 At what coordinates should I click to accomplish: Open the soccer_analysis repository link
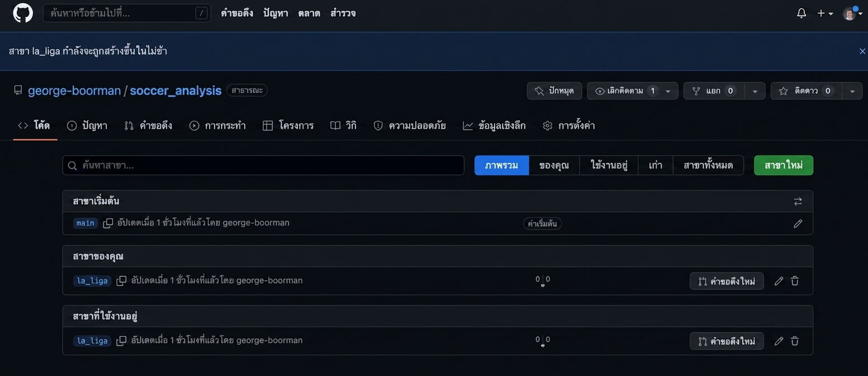pyautogui.click(x=176, y=91)
